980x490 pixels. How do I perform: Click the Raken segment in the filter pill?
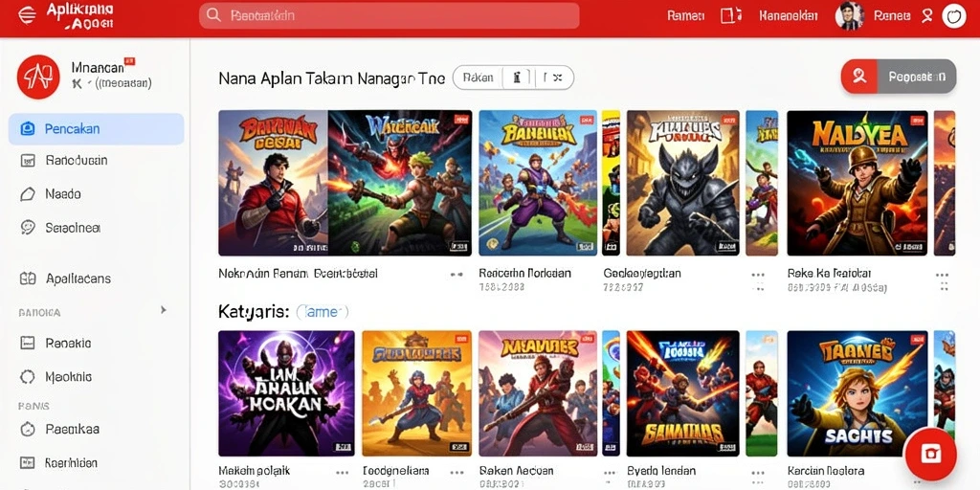coord(479,78)
